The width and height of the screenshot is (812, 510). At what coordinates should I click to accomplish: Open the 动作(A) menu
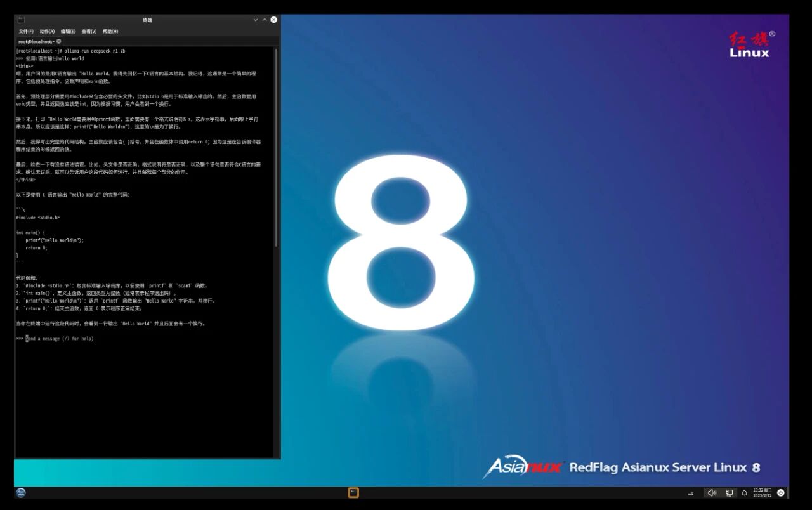[47, 31]
